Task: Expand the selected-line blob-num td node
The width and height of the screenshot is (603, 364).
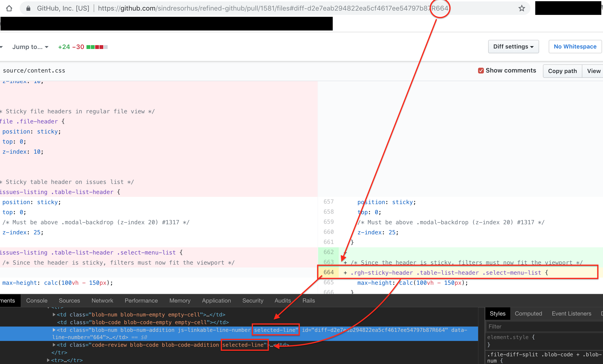Action: [x=54, y=330]
